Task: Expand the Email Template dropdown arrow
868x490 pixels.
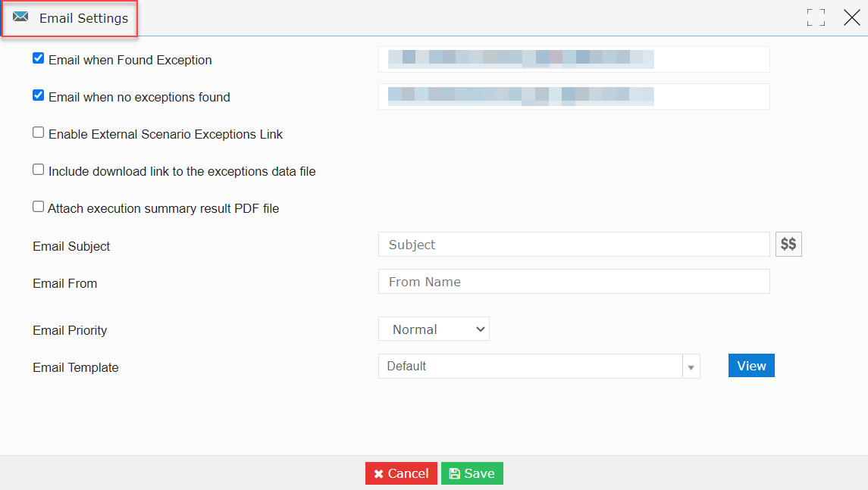Action: coord(691,367)
